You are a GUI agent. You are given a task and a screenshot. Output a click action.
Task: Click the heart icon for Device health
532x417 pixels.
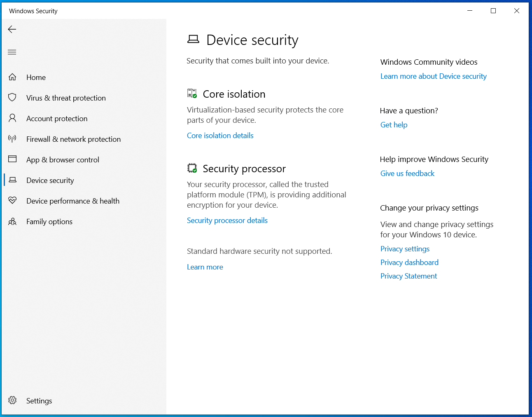pos(12,201)
